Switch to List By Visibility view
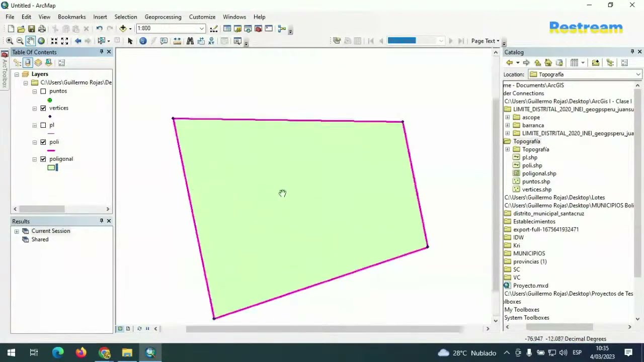The width and height of the screenshot is (644, 362). point(38,63)
